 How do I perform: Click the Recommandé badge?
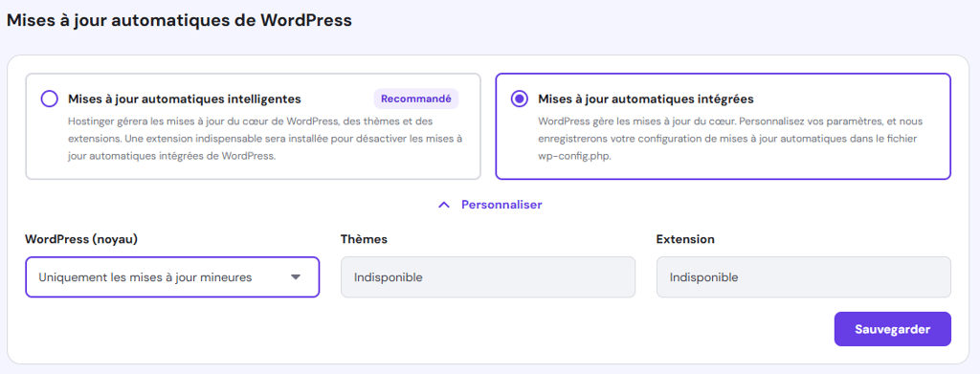(415, 99)
